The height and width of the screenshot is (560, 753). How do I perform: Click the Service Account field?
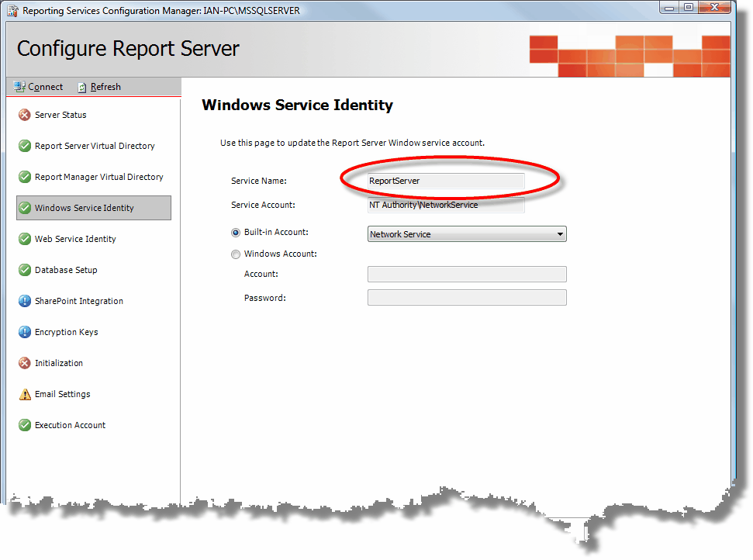(x=446, y=205)
